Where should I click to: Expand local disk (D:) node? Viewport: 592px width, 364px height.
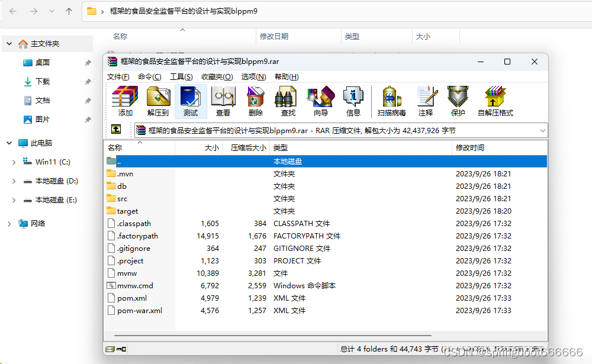[14, 181]
